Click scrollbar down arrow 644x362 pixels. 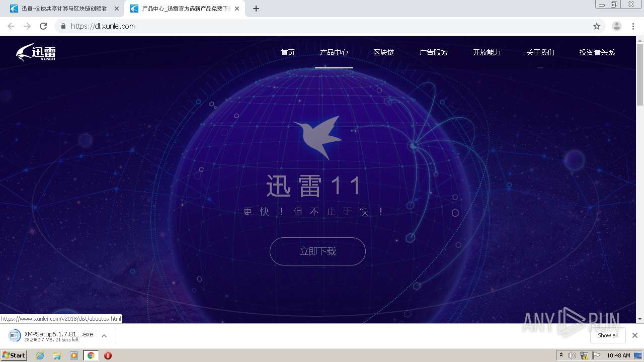(640, 319)
